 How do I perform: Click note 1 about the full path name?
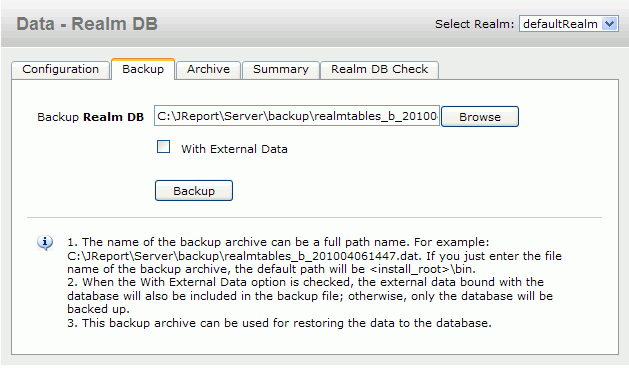tap(314, 256)
